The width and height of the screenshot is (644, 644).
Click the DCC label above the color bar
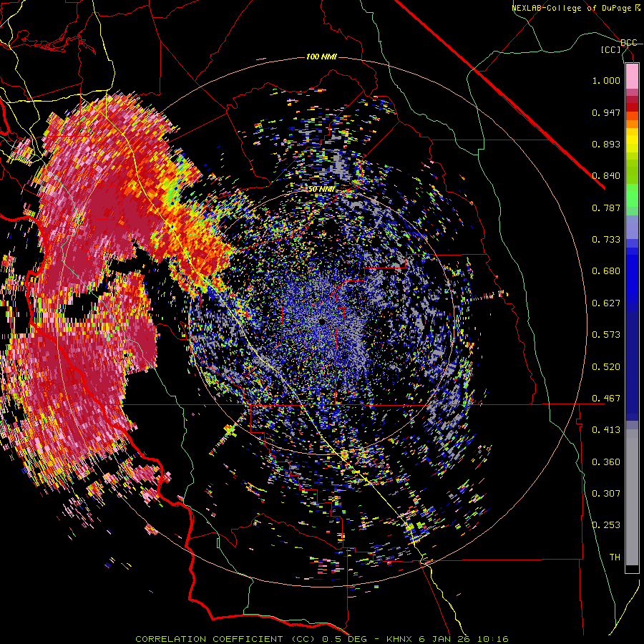628,43
